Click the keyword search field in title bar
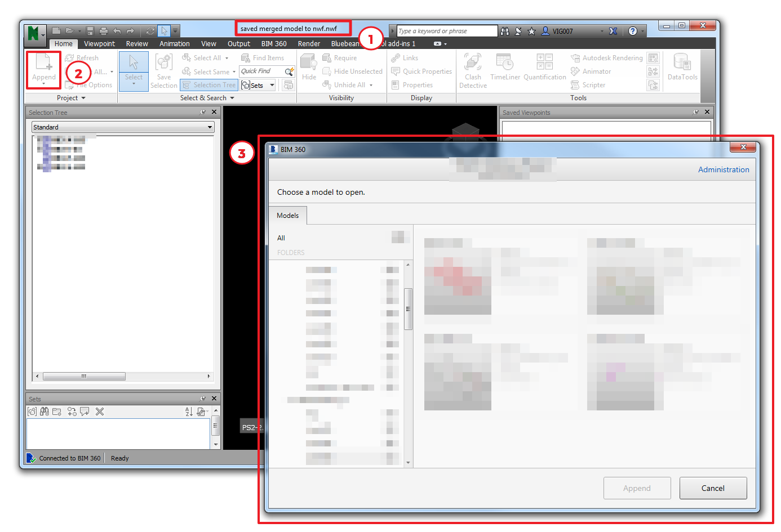 447,31
